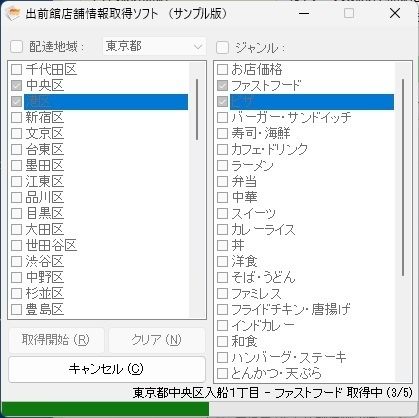Click the area list scrollbar thumb

(197, 109)
